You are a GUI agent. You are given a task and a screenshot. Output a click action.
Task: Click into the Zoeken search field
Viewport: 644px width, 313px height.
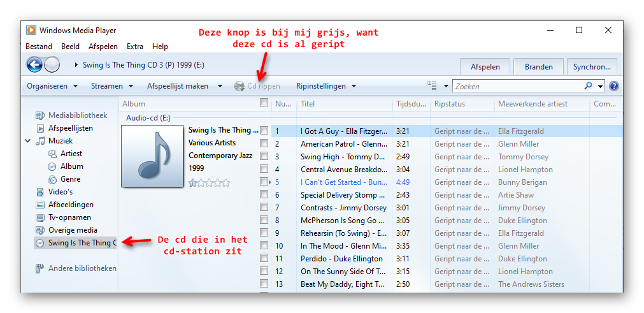tap(516, 86)
